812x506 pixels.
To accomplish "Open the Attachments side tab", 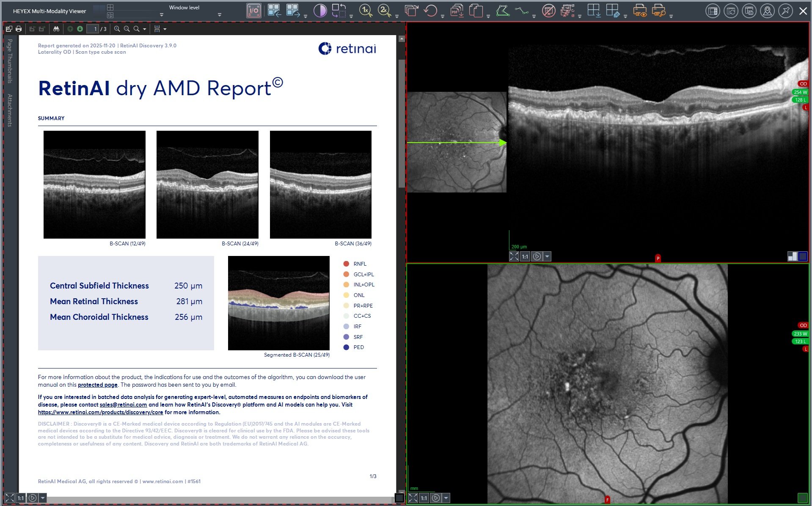I will point(10,110).
